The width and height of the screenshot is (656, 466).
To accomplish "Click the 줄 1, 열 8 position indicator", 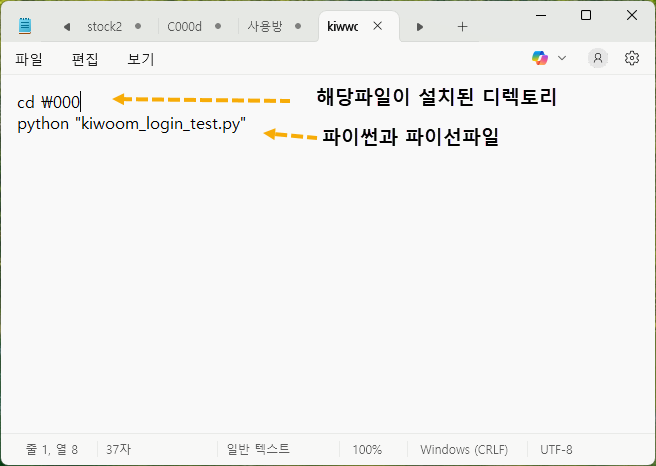I will [52, 450].
